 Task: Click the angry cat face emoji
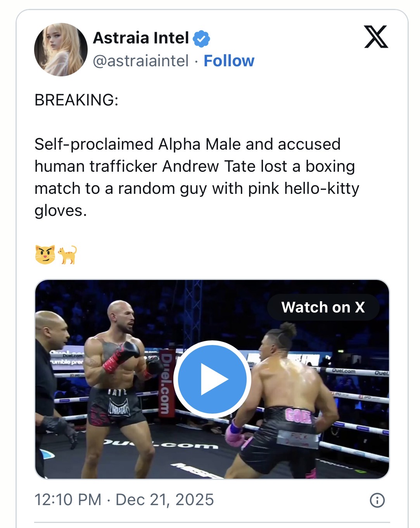[x=45, y=255]
